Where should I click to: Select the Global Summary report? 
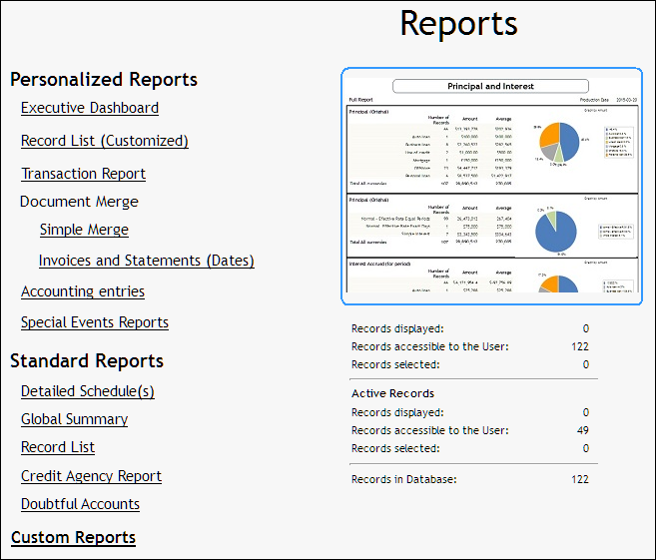pos(74,420)
